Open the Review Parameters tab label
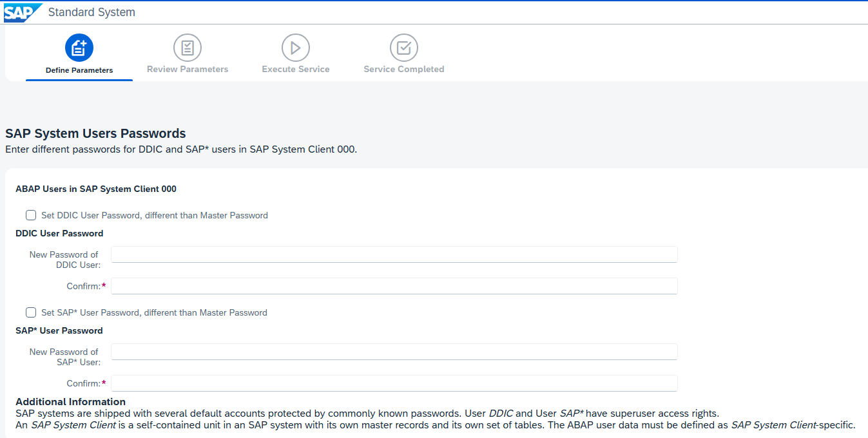Screen dimensions: 868x438 pos(188,70)
